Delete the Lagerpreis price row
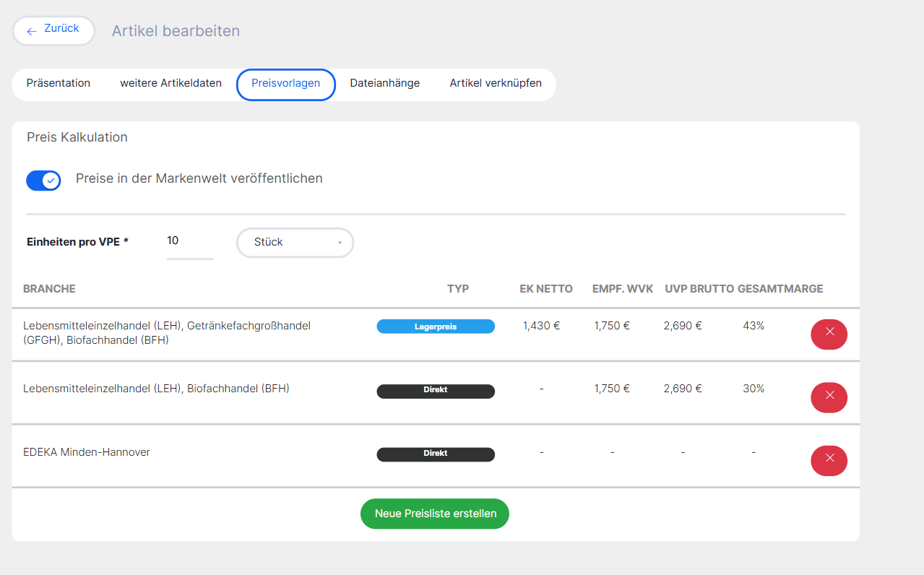Viewport: 924px width, 575px height. (829, 334)
